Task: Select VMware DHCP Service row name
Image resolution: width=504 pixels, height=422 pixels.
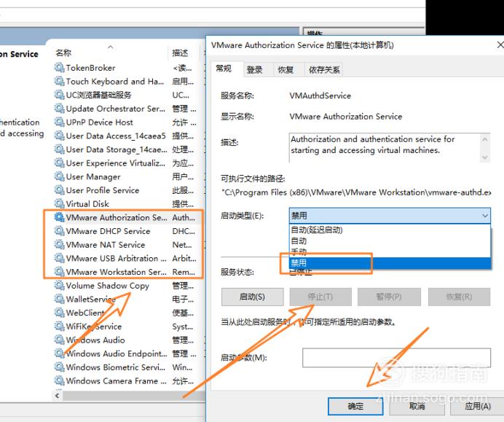Action: pyautogui.click(x=108, y=231)
